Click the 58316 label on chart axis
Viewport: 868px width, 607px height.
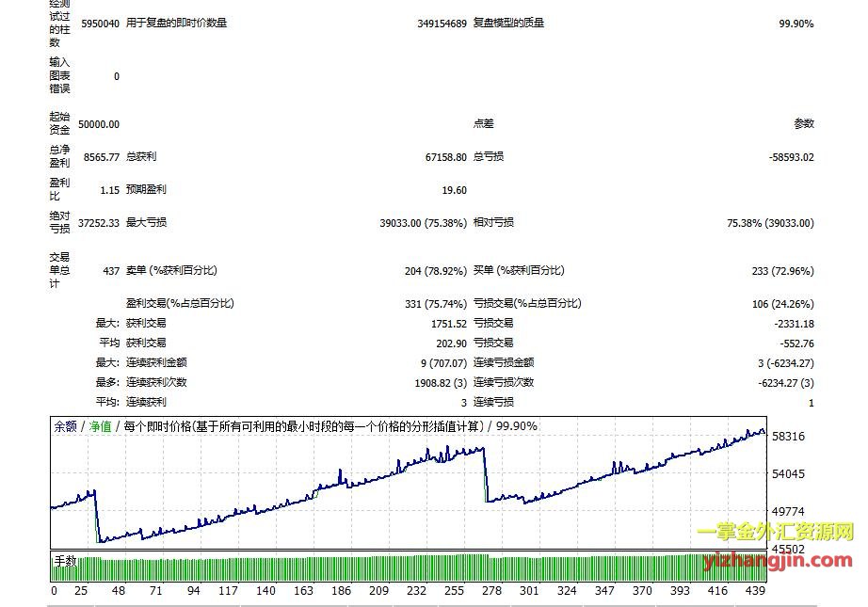(787, 437)
